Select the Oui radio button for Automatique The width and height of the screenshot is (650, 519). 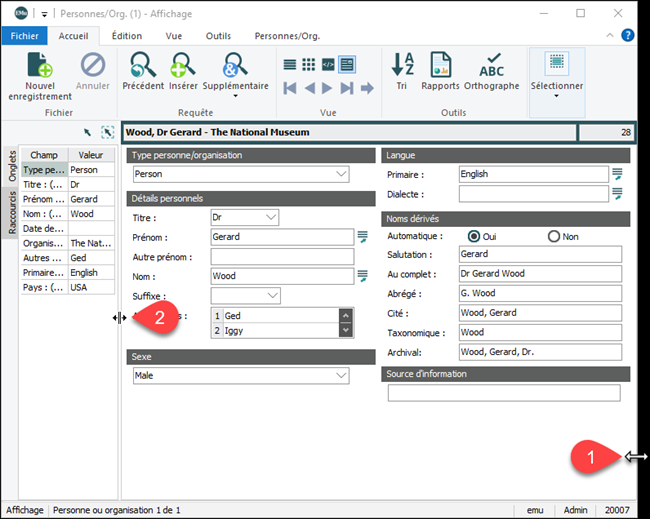474,236
